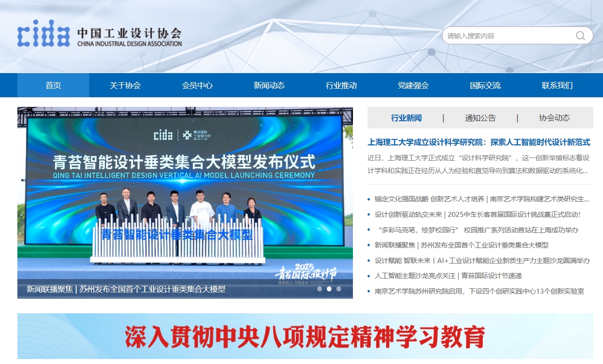The image size is (603, 364).
Task: Click the first carousel indicator dot
Action: coord(320,289)
